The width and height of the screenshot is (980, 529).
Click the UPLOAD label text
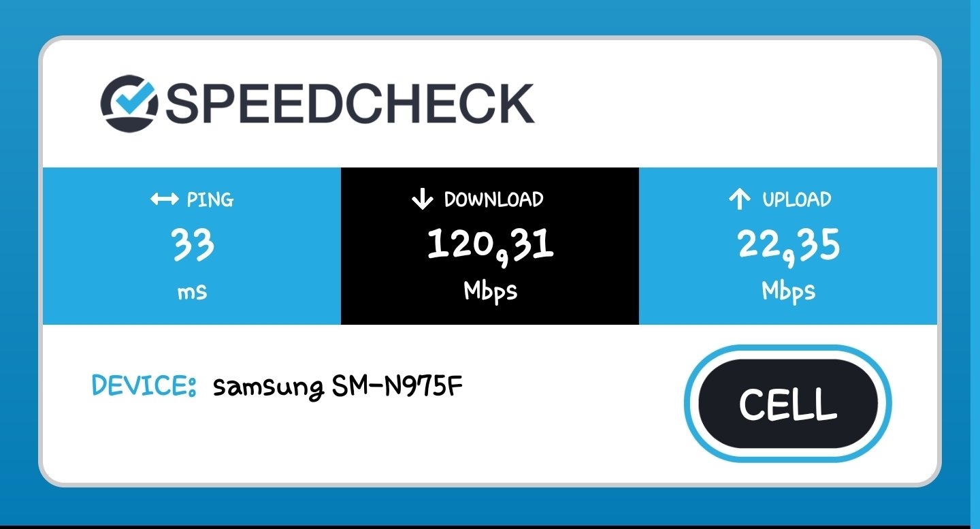[797, 199]
